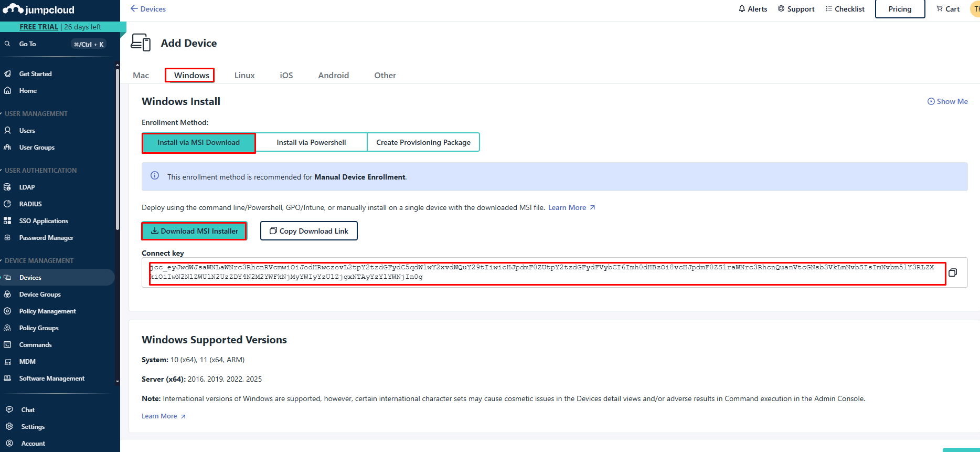Click Copy Download Link button

[x=309, y=231]
